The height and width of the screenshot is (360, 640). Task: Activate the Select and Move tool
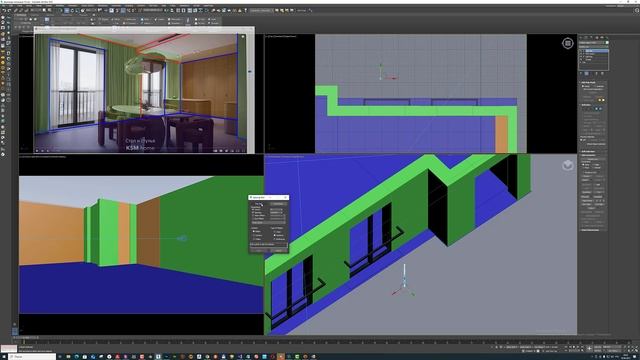pos(67,10)
